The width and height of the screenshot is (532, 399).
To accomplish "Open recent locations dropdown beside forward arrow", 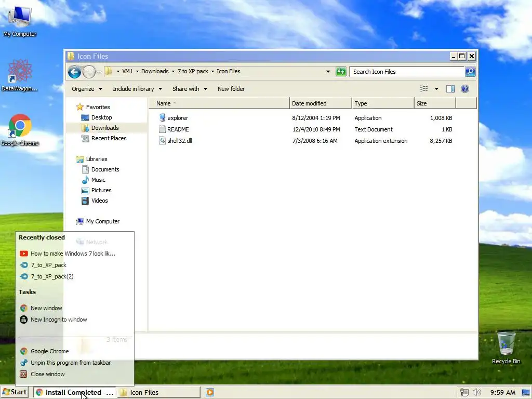I will (x=99, y=72).
